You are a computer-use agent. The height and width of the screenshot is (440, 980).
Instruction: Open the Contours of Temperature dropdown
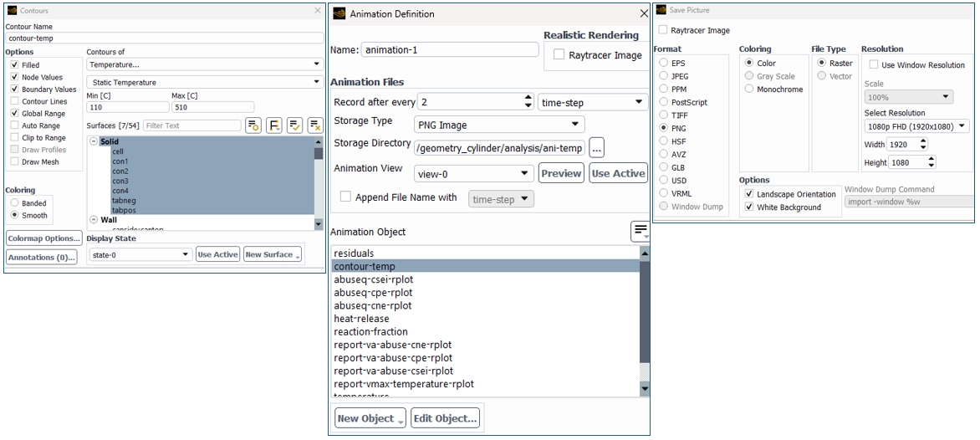(x=205, y=64)
